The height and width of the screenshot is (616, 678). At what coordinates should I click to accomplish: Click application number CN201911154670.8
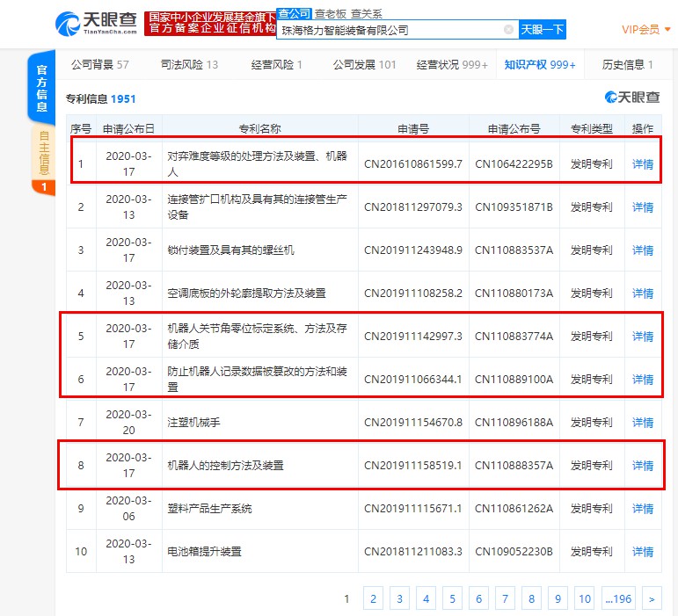click(413, 422)
